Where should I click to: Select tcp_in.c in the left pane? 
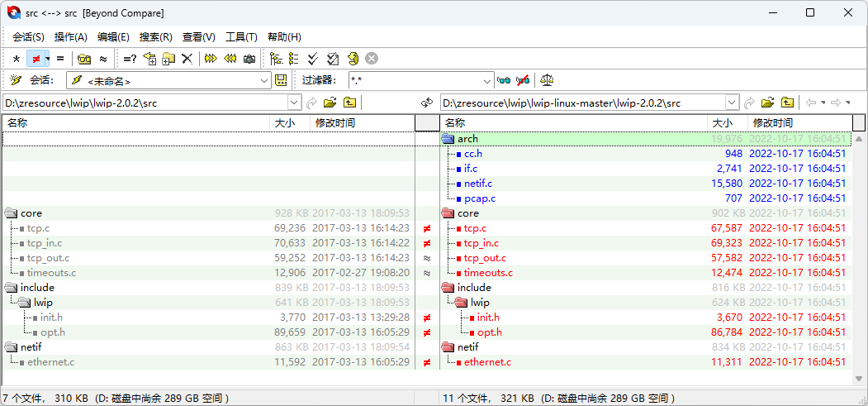coord(209,243)
